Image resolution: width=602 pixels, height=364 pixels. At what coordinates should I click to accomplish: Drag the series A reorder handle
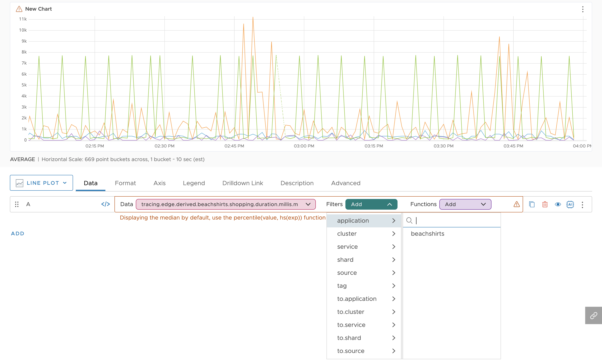17,204
